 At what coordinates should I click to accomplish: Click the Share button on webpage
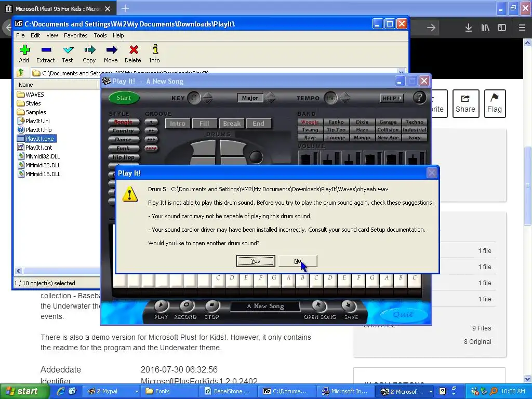[465, 103]
